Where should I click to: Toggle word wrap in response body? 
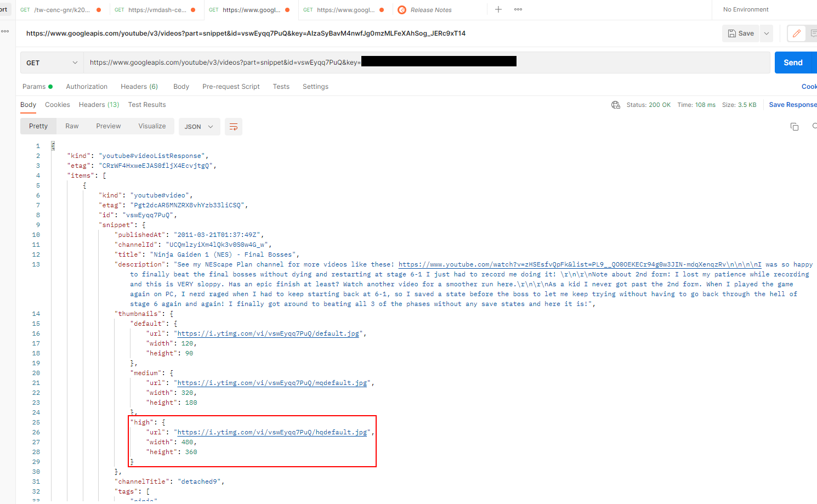pos(234,127)
